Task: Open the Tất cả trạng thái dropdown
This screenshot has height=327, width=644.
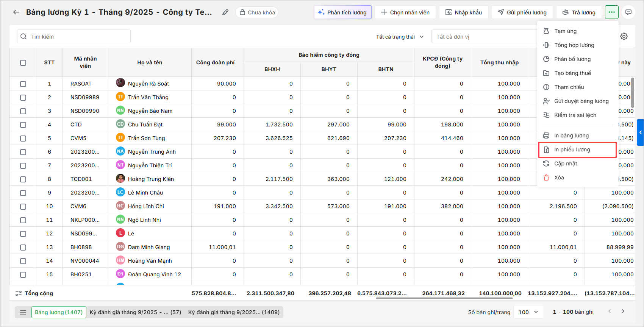Action: point(400,37)
